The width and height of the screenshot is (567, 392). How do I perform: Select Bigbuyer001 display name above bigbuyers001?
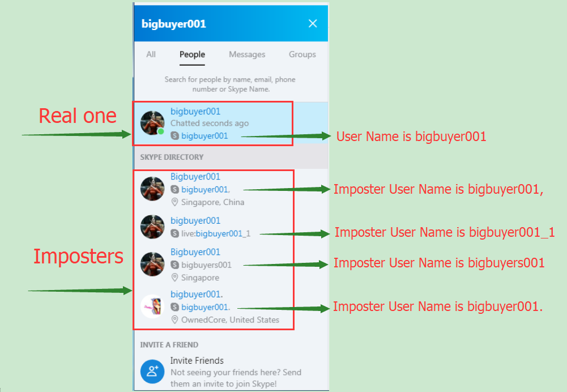pos(195,252)
